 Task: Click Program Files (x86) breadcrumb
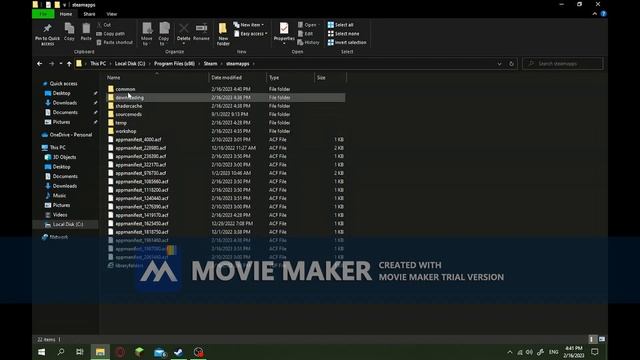point(174,64)
